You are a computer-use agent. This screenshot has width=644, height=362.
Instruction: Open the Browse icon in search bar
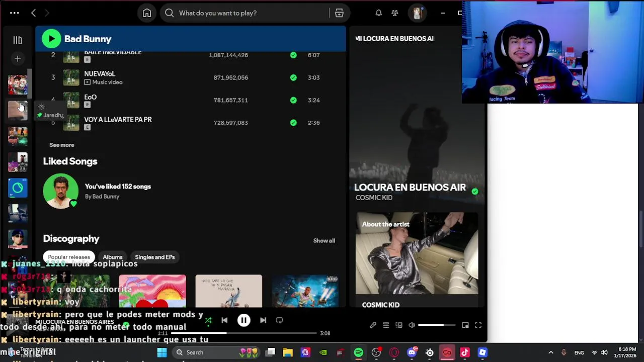coord(339,13)
